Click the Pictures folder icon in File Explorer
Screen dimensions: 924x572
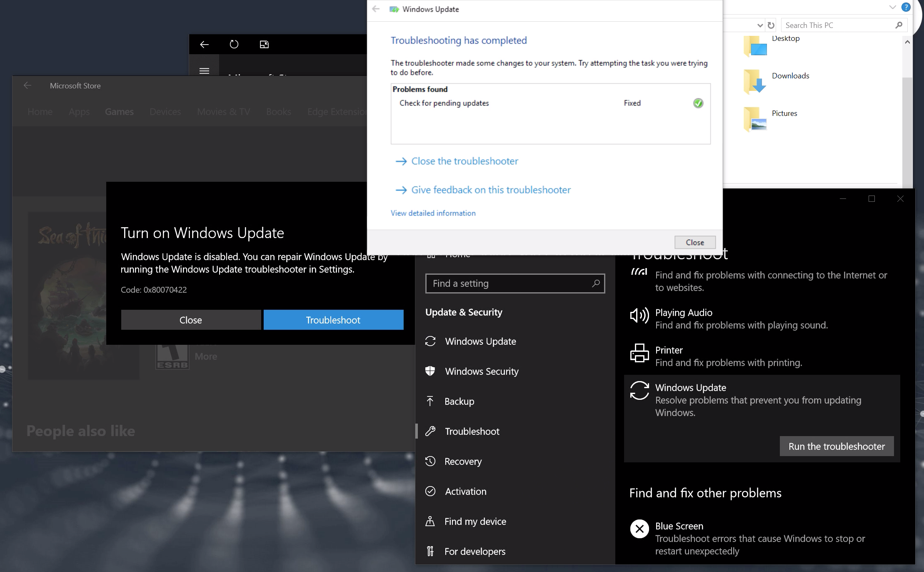tap(755, 119)
